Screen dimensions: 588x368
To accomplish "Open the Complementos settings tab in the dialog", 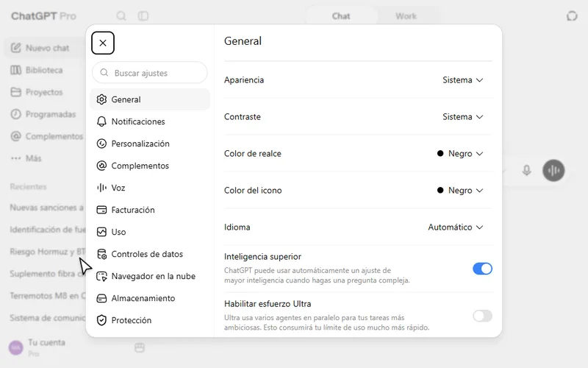I will pyautogui.click(x=150, y=166).
